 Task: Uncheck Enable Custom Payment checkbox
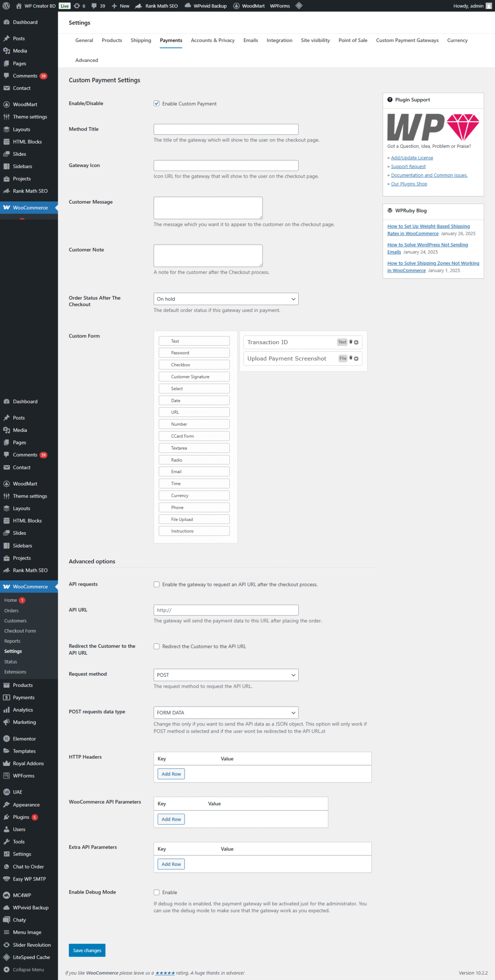[157, 103]
